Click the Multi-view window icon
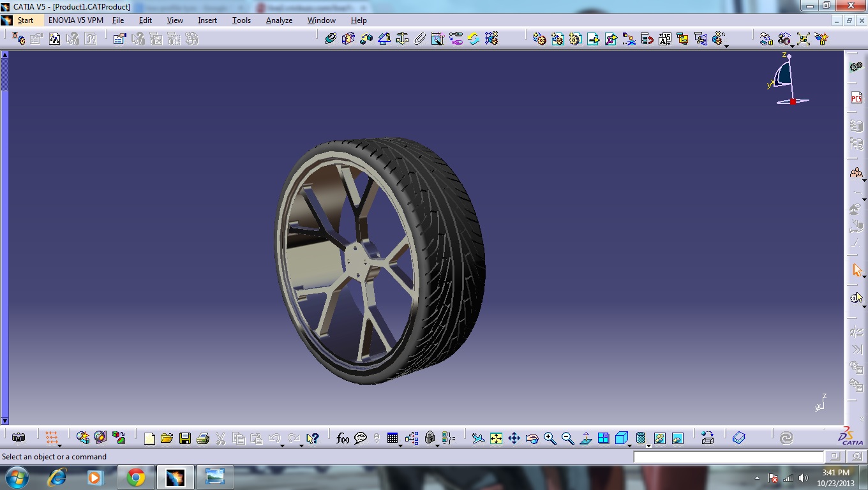This screenshot has width=868, height=490. (x=603, y=438)
